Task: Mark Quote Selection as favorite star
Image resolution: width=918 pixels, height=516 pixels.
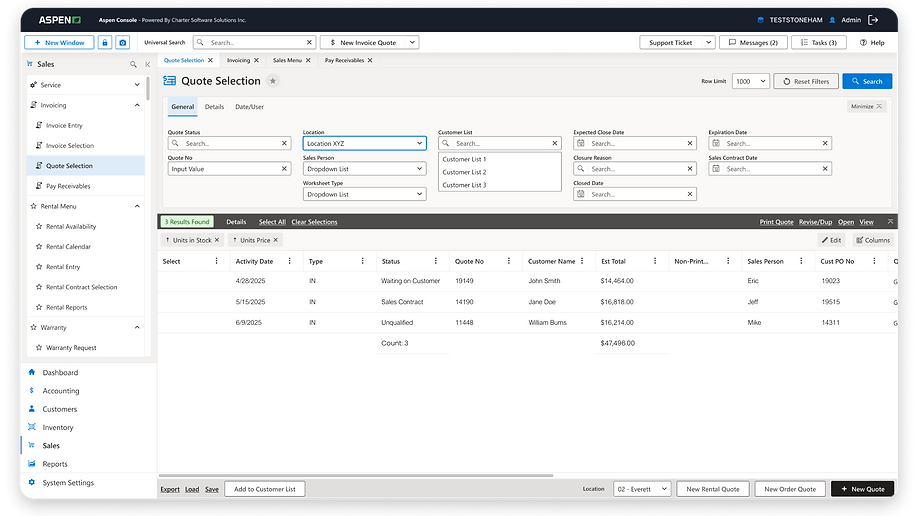Action: pyautogui.click(x=273, y=81)
